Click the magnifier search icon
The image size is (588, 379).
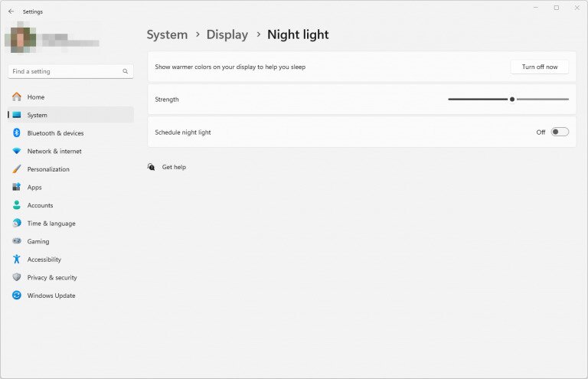(x=126, y=71)
